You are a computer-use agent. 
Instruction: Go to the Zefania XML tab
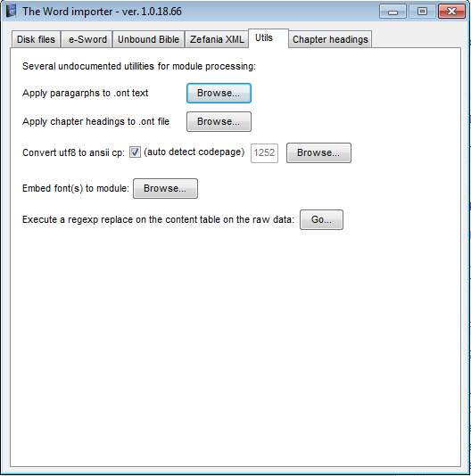point(217,39)
